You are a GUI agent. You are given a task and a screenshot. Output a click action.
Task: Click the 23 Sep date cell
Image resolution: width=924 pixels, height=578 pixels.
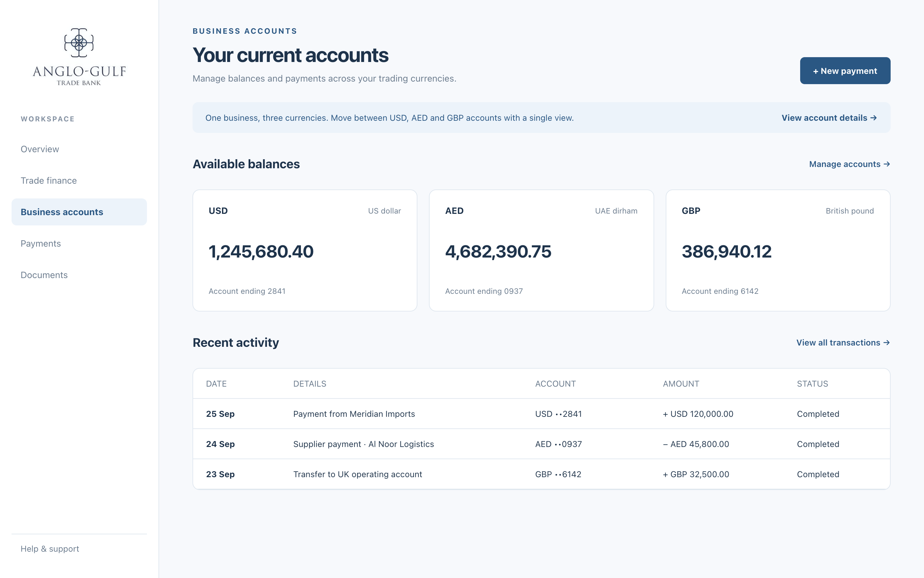point(220,474)
